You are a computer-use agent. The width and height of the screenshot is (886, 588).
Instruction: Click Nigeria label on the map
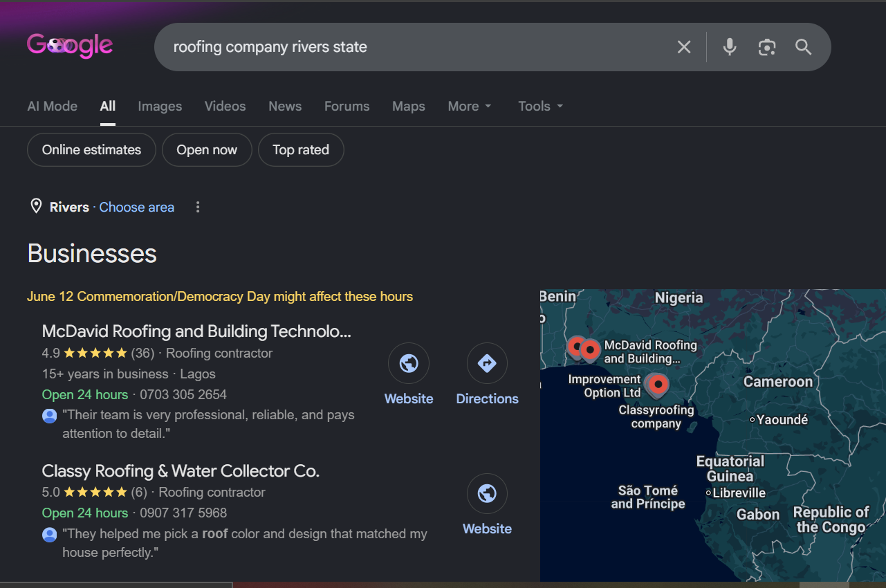click(x=679, y=297)
